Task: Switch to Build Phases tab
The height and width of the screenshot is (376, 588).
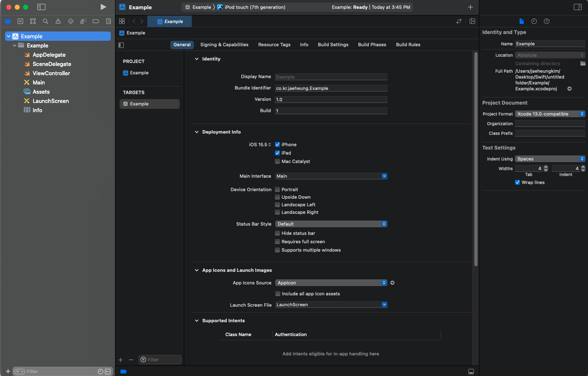Action: (372, 45)
